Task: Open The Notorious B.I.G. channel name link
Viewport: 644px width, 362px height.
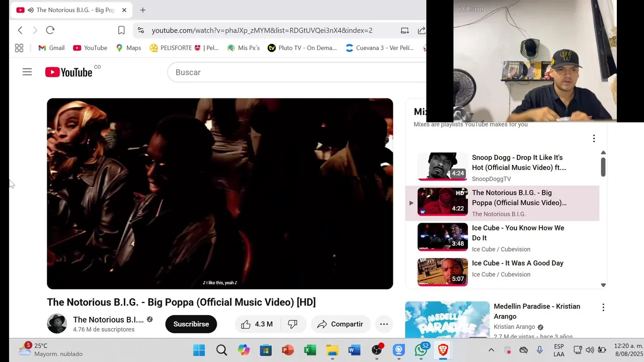Action: pos(108,320)
